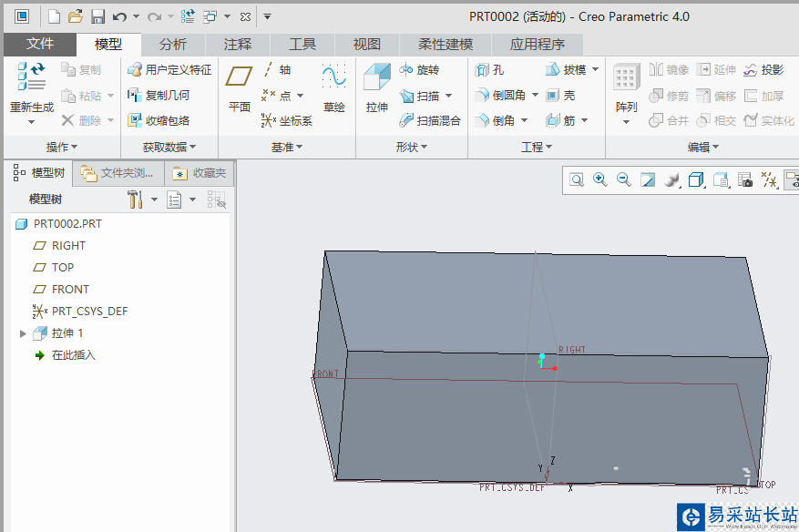This screenshot has height=532, width=799.
Task: Select the Revolve (旋转) tool
Action: [419, 70]
